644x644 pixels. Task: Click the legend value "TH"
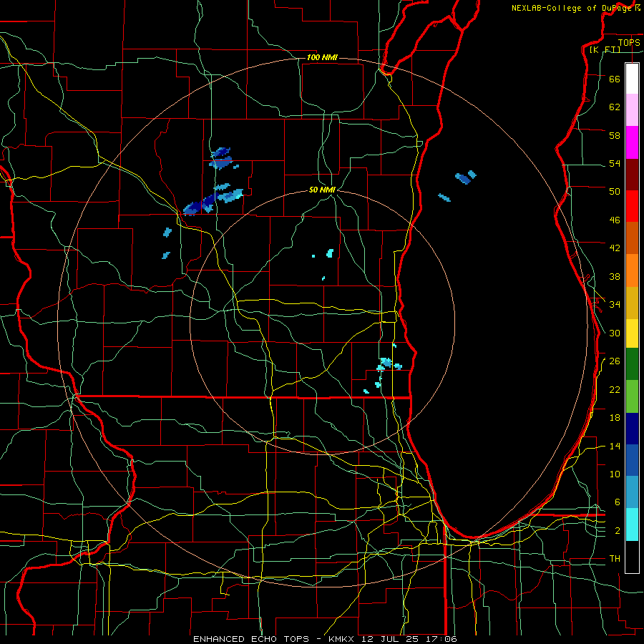tap(615, 559)
